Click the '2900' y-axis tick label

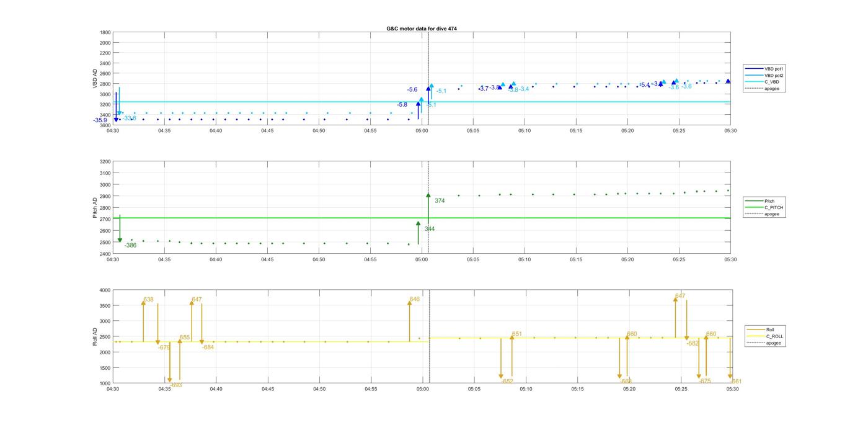coord(105,196)
